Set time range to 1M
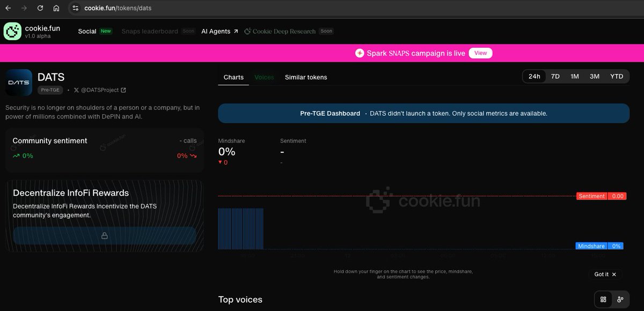 (575, 76)
